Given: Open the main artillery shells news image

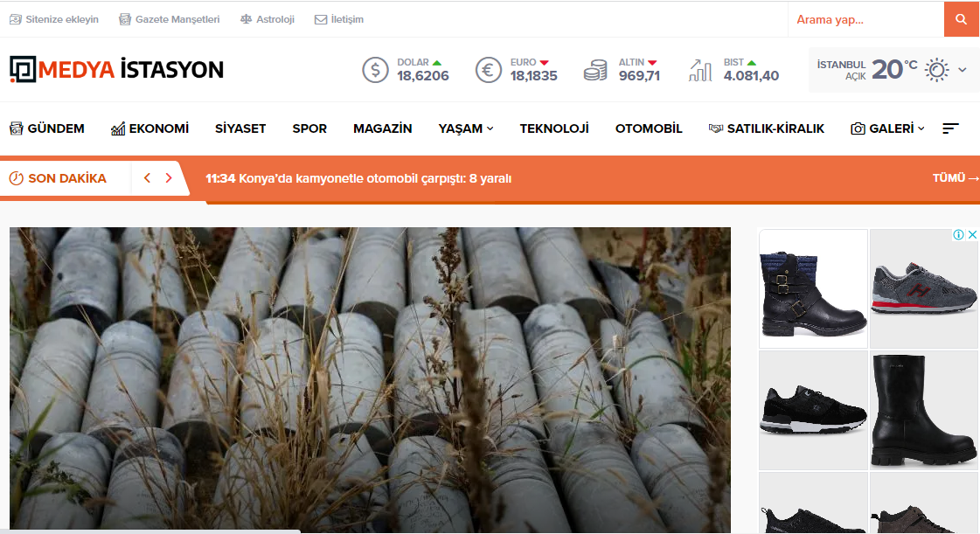Looking at the screenshot, I should pos(370,379).
